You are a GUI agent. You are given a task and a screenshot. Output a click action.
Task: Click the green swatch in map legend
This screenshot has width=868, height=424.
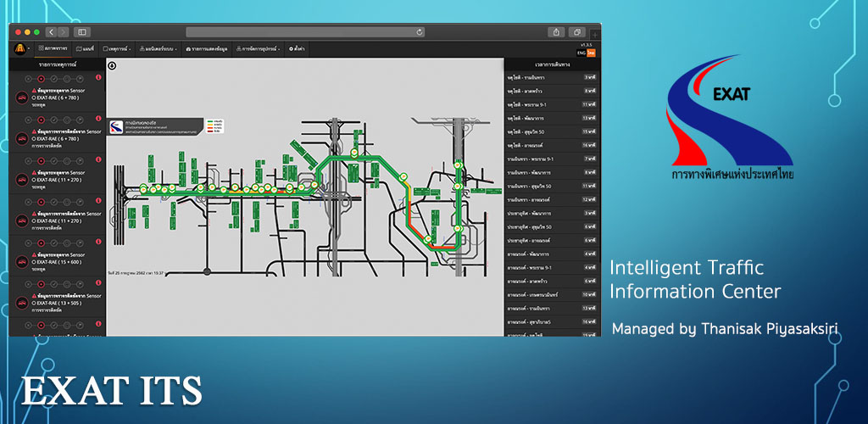click(210, 122)
